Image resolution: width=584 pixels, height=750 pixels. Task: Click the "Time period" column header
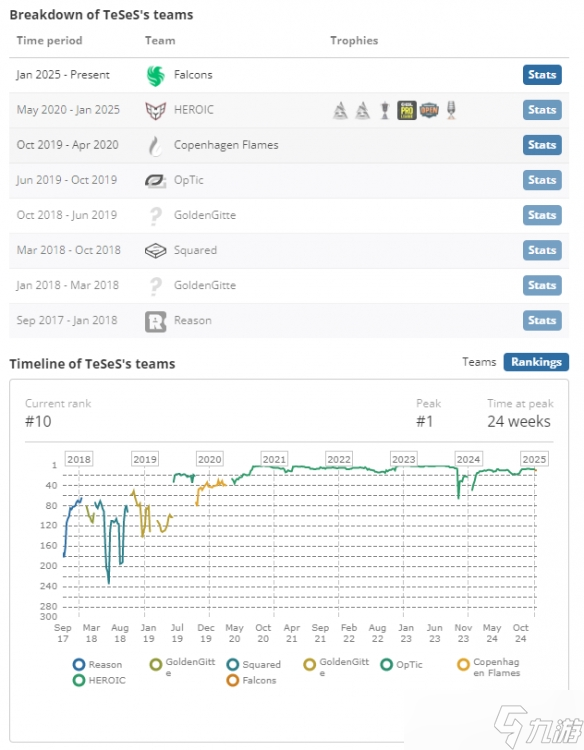[49, 41]
